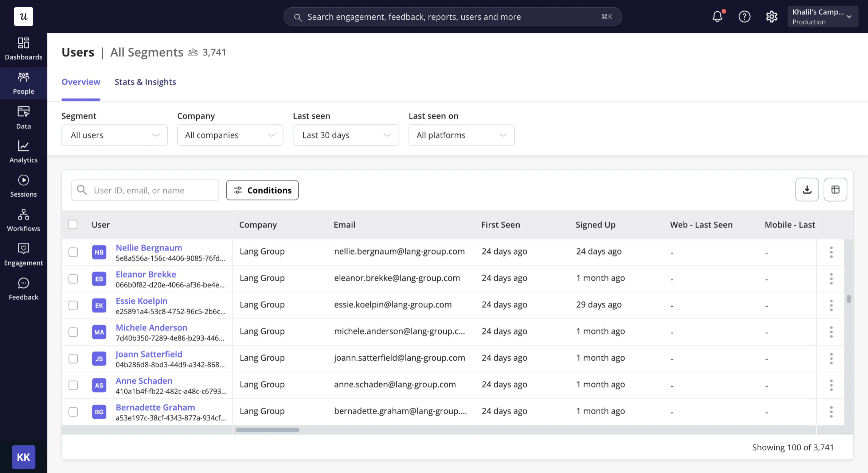Switch to the Stats & Insights tab
The image size is (868, 473).
coord(145,82)
